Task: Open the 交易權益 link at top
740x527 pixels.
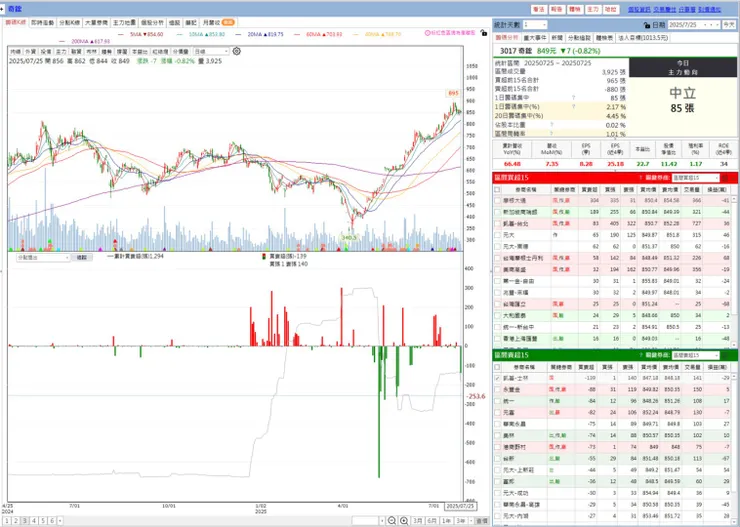Action: tap(664, 9)
